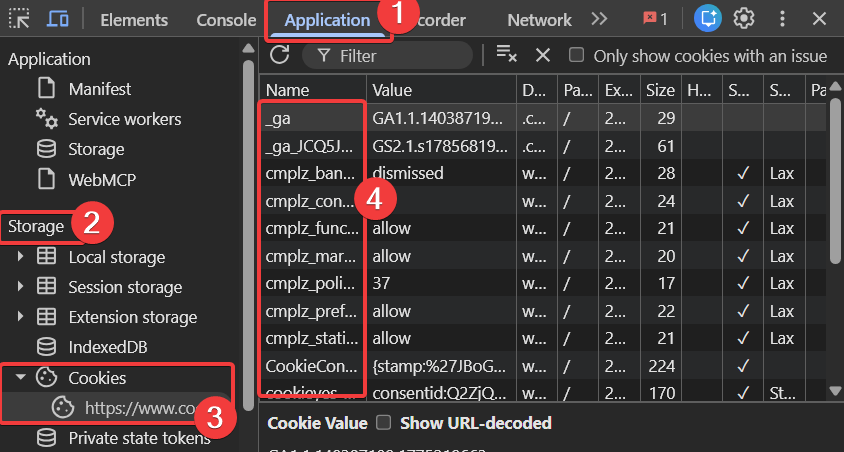844x452 pixels.
Task: Sort cookies by Size column header
Action: [660, 90]
